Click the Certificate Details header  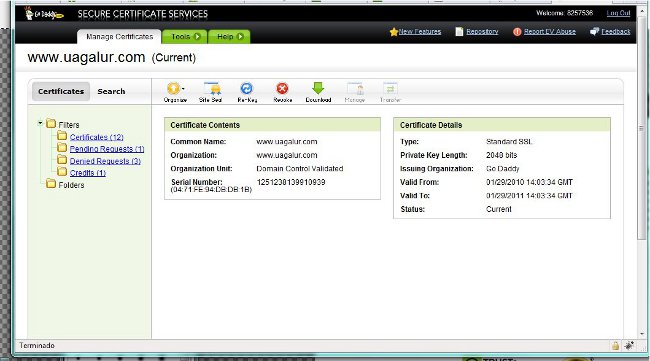[502, 125]
